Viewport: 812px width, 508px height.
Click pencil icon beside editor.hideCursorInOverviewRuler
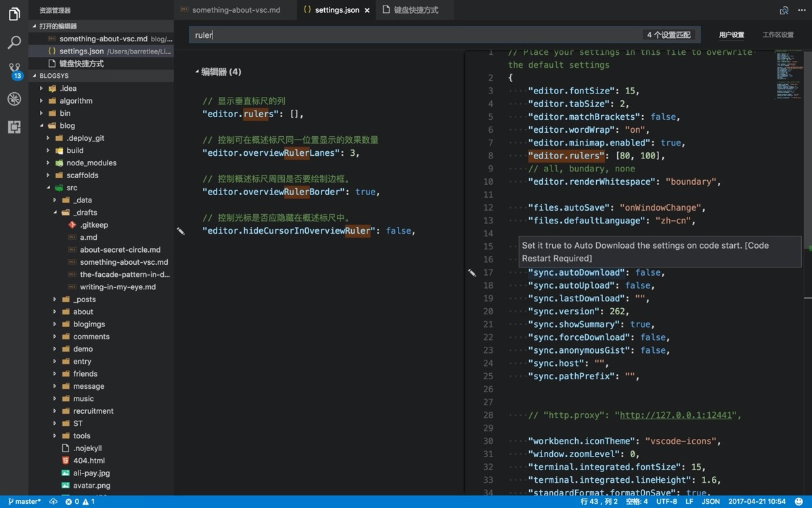coord(181,231)
